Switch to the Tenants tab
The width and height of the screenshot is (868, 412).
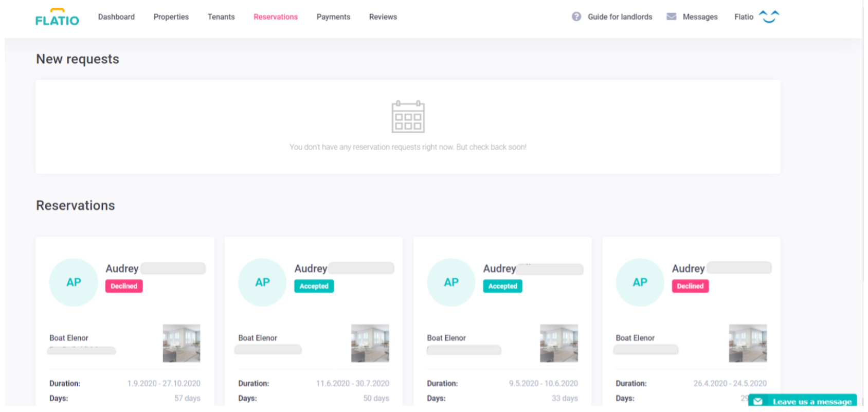221,17
